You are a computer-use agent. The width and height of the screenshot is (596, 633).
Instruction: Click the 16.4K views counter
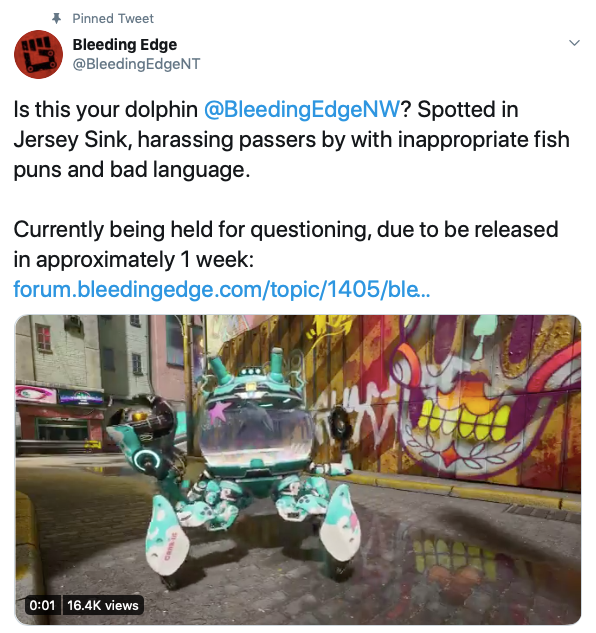pyautogui.click(x=103, y=605)
